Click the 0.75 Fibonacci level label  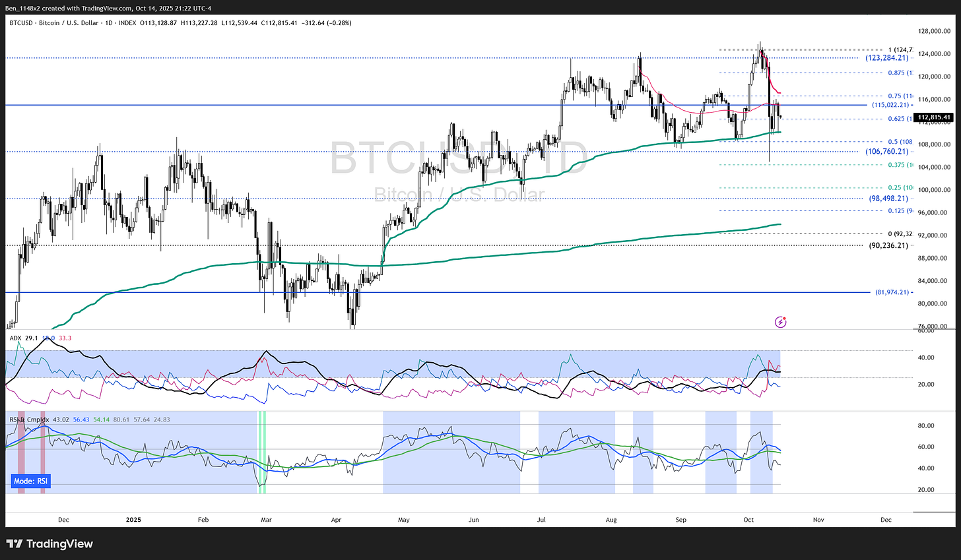pyautogui.click(x=902, y=96)
